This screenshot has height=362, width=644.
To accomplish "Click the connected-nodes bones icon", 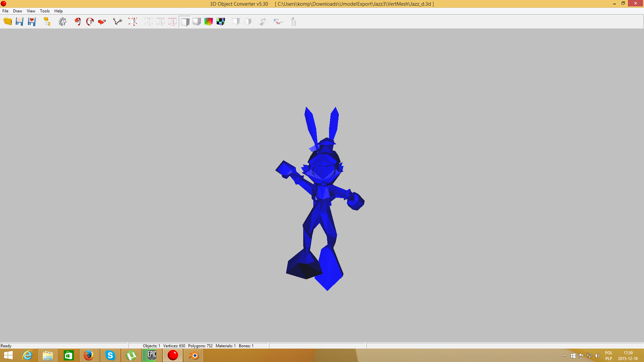I will click(117, 22).
